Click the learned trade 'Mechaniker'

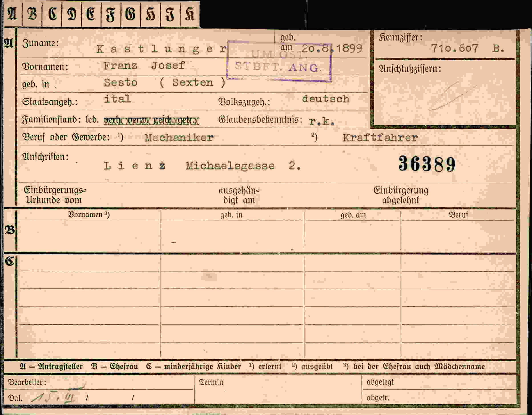179,138
